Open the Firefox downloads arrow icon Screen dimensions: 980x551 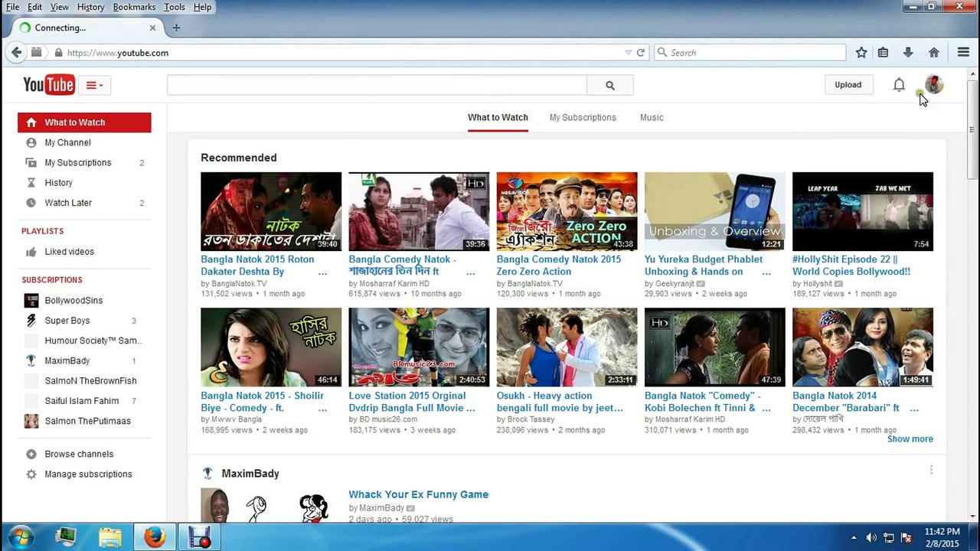(x=908, y=53)
